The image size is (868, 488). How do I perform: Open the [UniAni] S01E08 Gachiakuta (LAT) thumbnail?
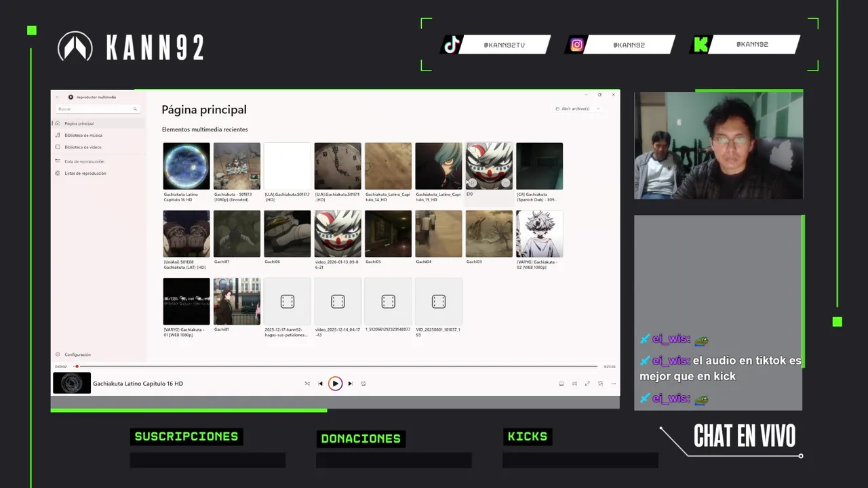(186, 234)
